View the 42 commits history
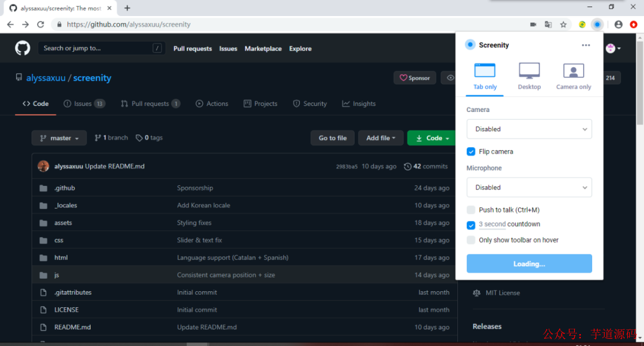This screenshot has width=644, height=346. [x=426, y=166]
